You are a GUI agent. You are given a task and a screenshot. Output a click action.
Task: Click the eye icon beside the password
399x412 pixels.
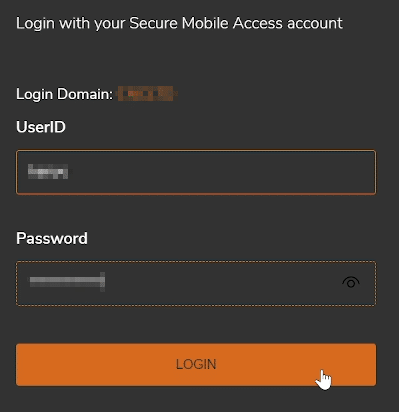tap(351, 283)
